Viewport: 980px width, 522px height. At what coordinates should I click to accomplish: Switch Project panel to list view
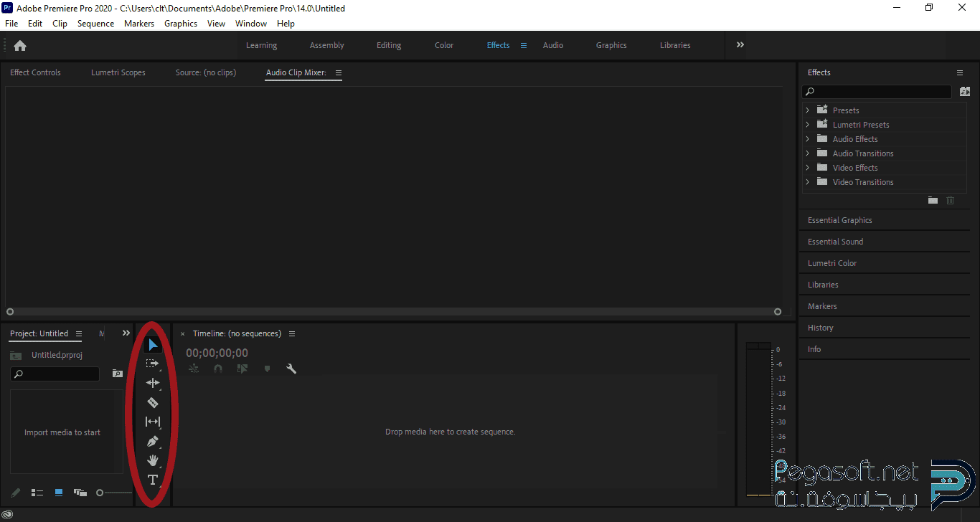click(x=37, y=493)
